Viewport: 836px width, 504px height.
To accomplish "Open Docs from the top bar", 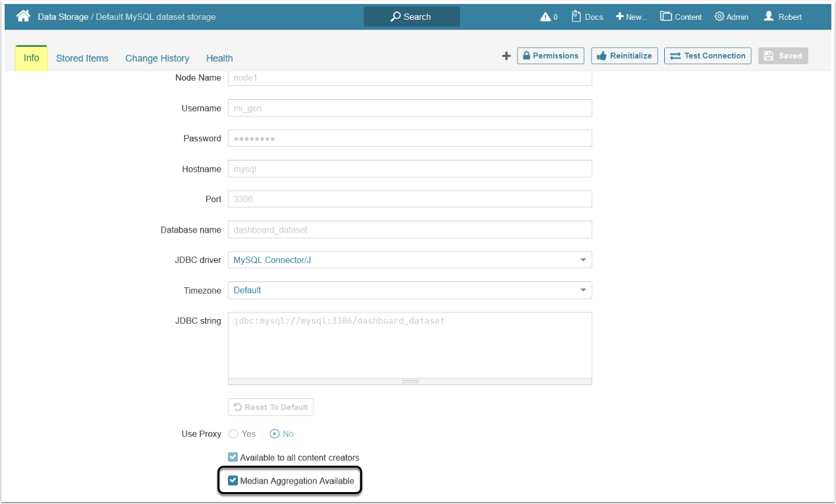I will [x=588, y=17].
